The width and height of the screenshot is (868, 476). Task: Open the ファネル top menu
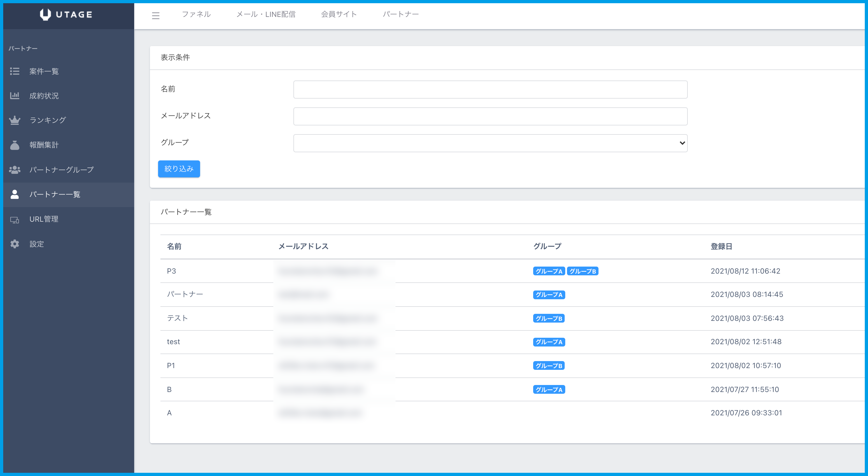[196, 14]
